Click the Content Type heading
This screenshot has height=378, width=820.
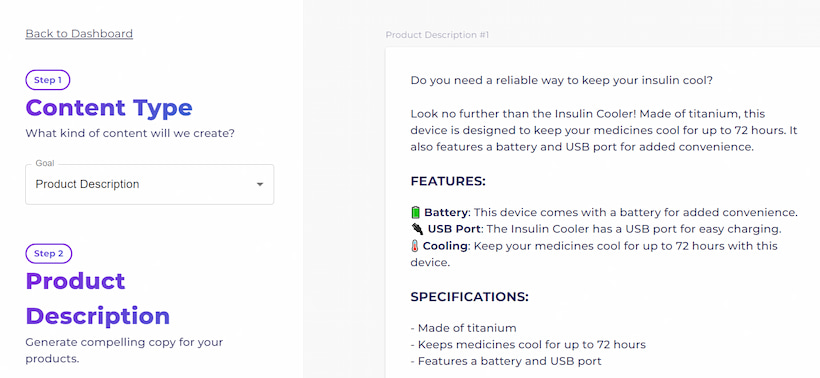[x=109, y=108]
